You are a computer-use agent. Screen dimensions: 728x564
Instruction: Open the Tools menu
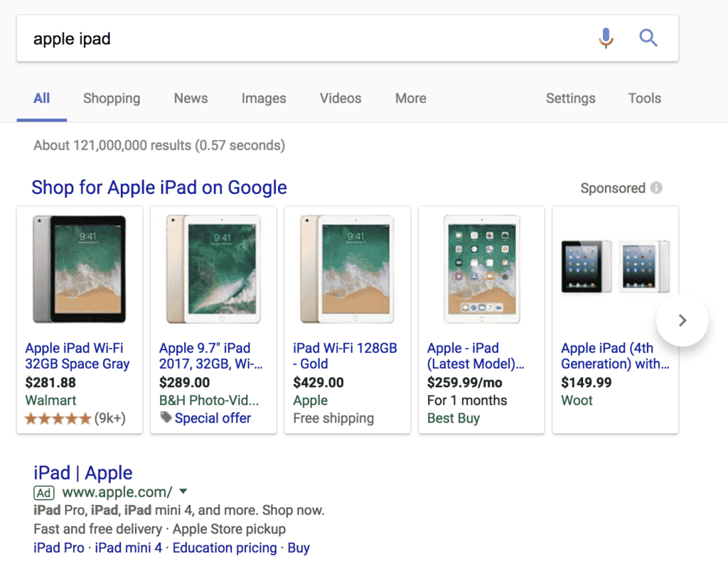(x=644, y=98)
